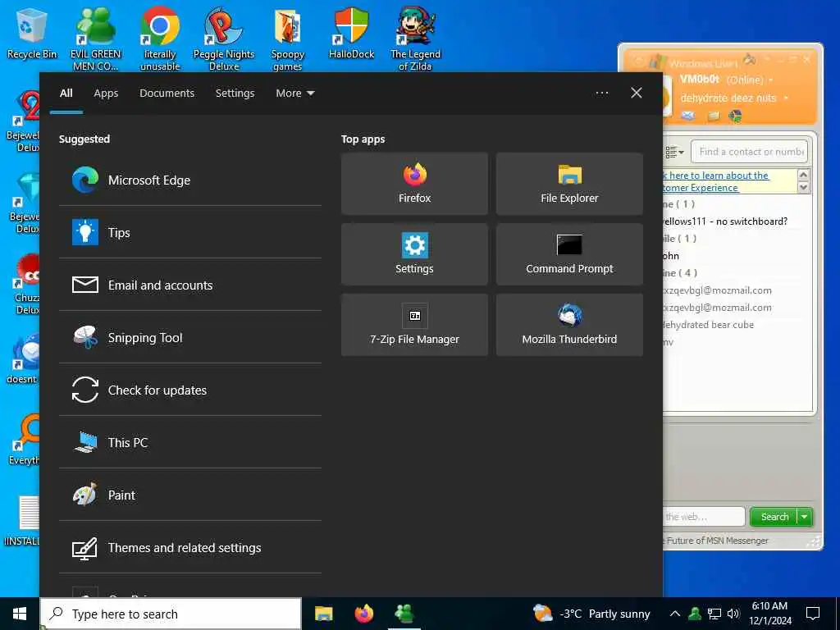Open HalloDock desktop shortcut
Viewport: 840px width, 630px height.
tap(351, 33)
